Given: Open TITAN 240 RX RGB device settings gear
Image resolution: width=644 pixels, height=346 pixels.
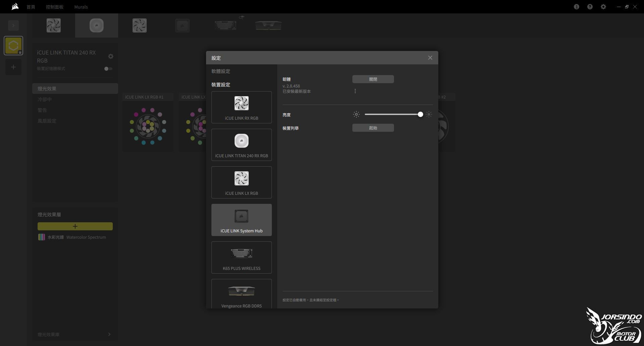Looking at the screenshot, I should pyautogui.click(x=111, y=56).
